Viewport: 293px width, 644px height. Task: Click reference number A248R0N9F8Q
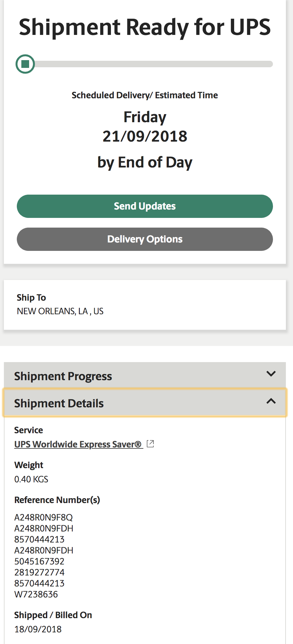coord(43,517)
